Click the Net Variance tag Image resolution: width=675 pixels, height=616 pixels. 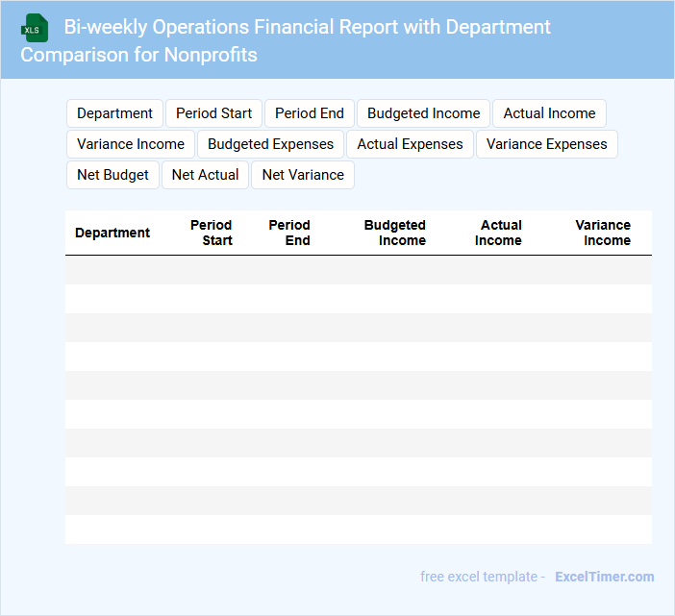(303, 175)
